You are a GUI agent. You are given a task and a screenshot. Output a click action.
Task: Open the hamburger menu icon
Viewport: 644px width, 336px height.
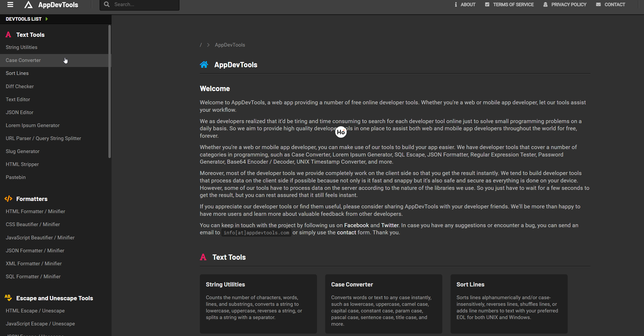coord(10,5)
